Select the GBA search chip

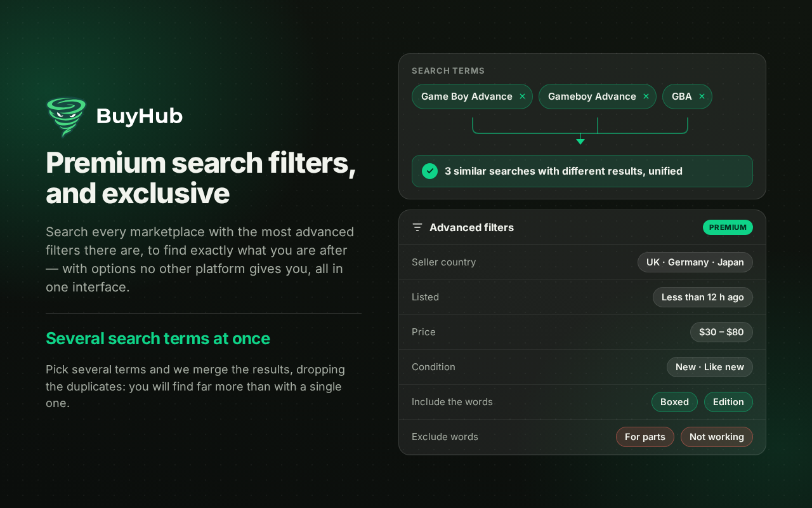(687, 97)
